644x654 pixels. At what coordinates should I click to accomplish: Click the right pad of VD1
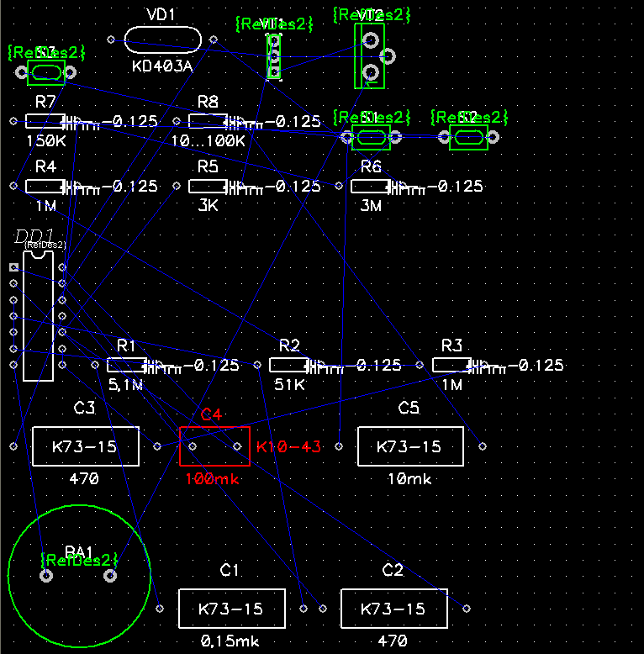(x=214, y=40)
